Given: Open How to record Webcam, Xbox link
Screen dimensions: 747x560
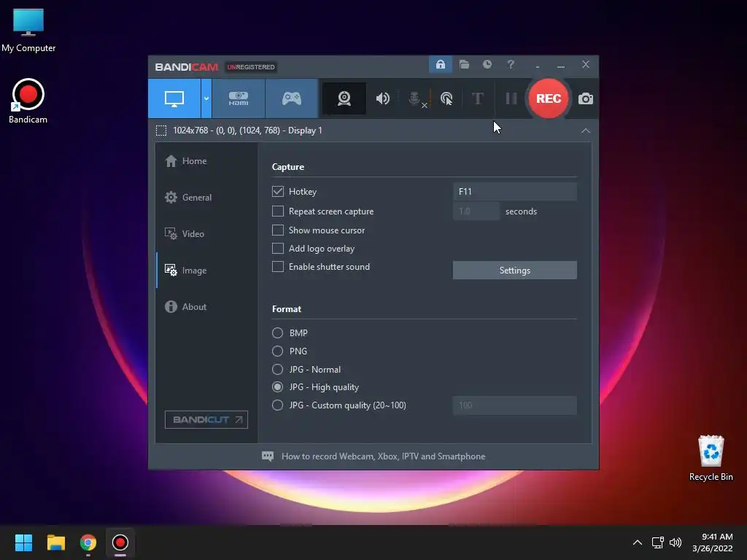Looking at the screenshot, I should 384,456.
